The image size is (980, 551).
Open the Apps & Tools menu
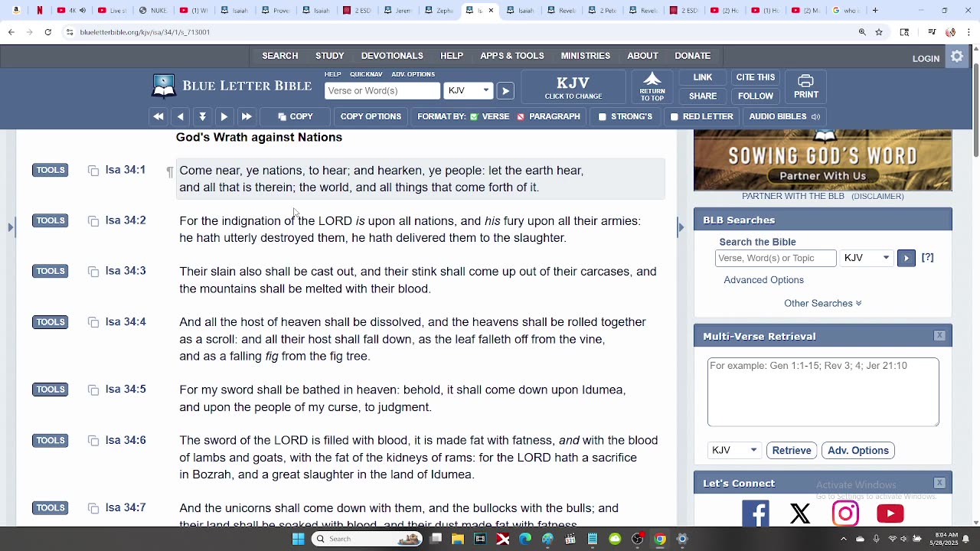(512, 56)
